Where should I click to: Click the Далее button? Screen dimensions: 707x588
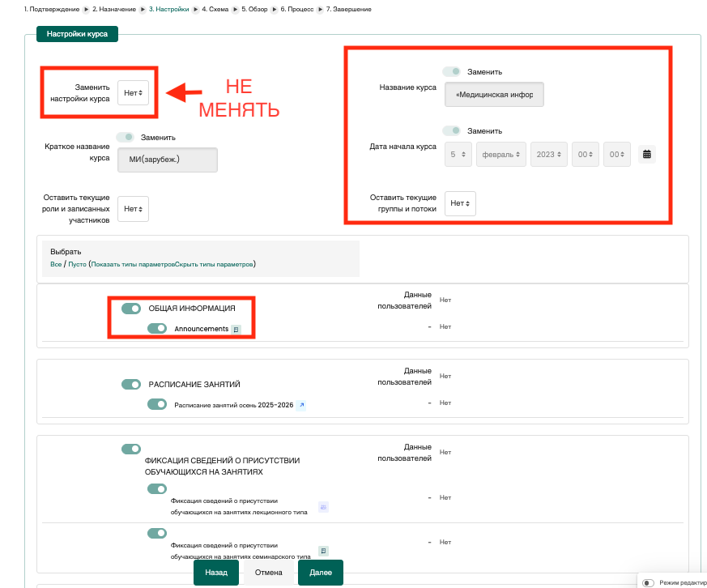tap(320, 572)
